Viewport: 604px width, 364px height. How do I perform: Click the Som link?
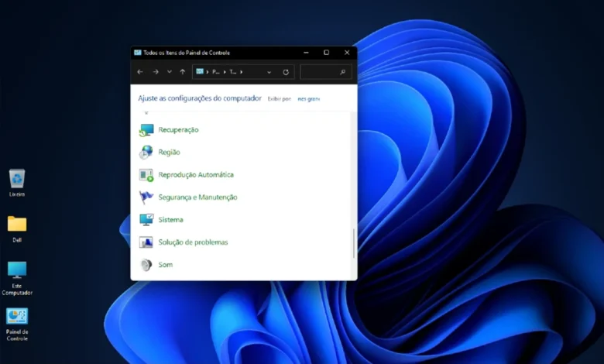[165, 265]
